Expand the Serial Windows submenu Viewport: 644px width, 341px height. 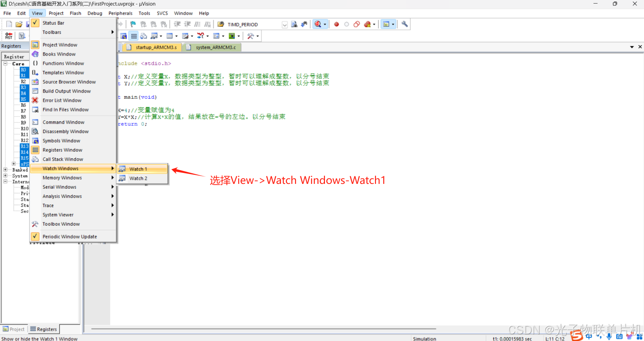pos(73,187)
